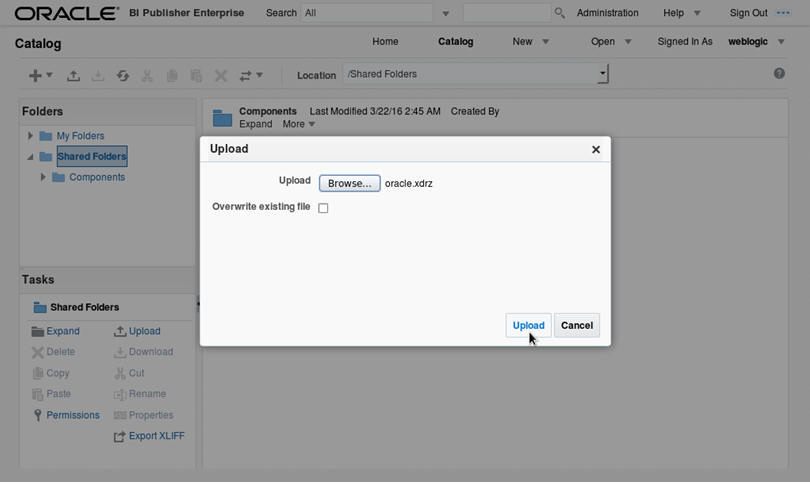Image resolution: width=810 pixels, height=484 pixels.
Task: Click Sign Out
Action: [748, 13]
